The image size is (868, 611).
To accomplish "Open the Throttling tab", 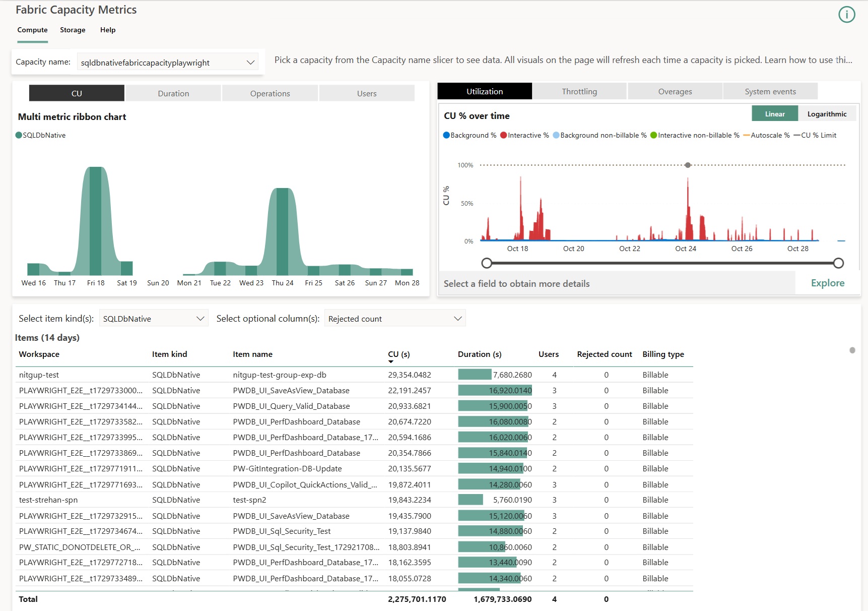I will coord(579,91).
